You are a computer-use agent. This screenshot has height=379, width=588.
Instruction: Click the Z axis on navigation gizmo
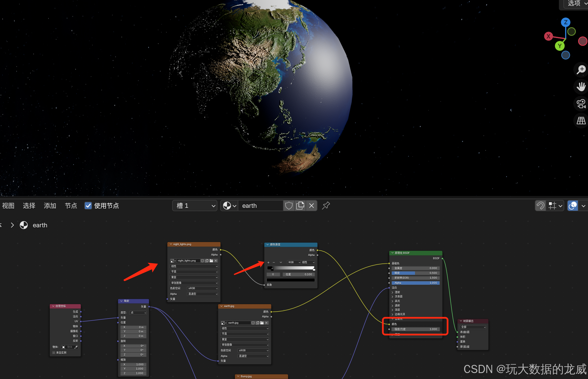pos(565,22)
